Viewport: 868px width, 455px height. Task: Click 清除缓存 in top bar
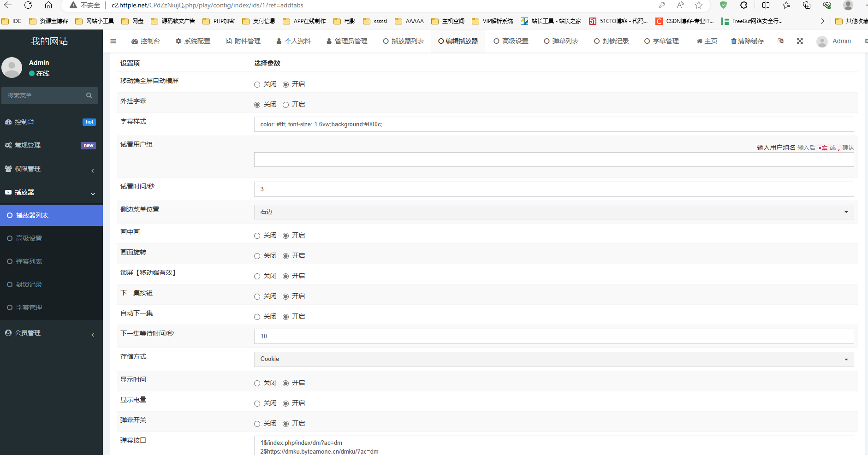748,41
